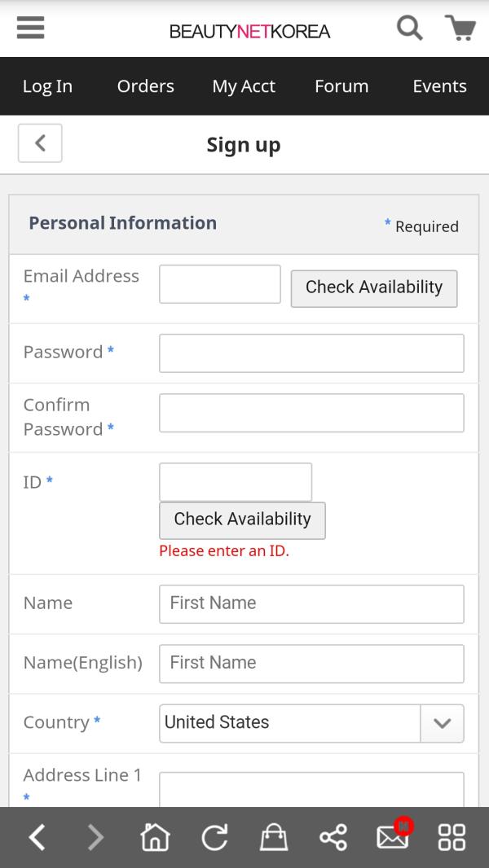Tap the search magnifier icon

[x=410, y=28]
